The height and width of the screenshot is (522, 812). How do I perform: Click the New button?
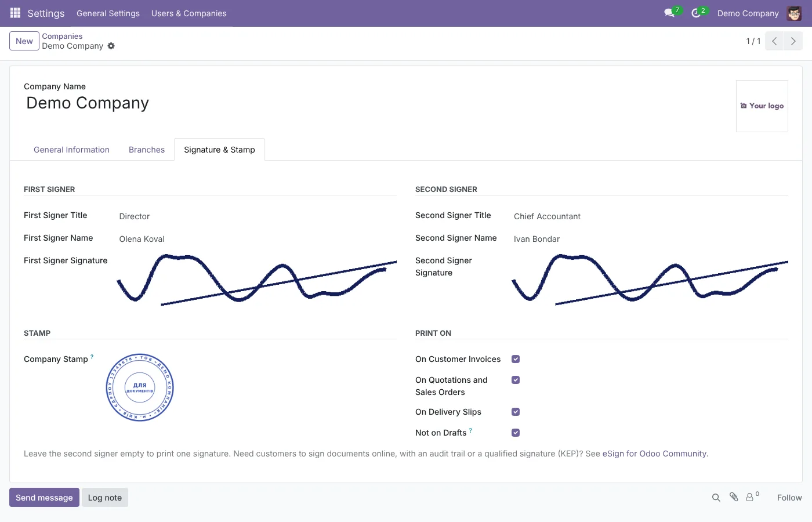(24, 41)
